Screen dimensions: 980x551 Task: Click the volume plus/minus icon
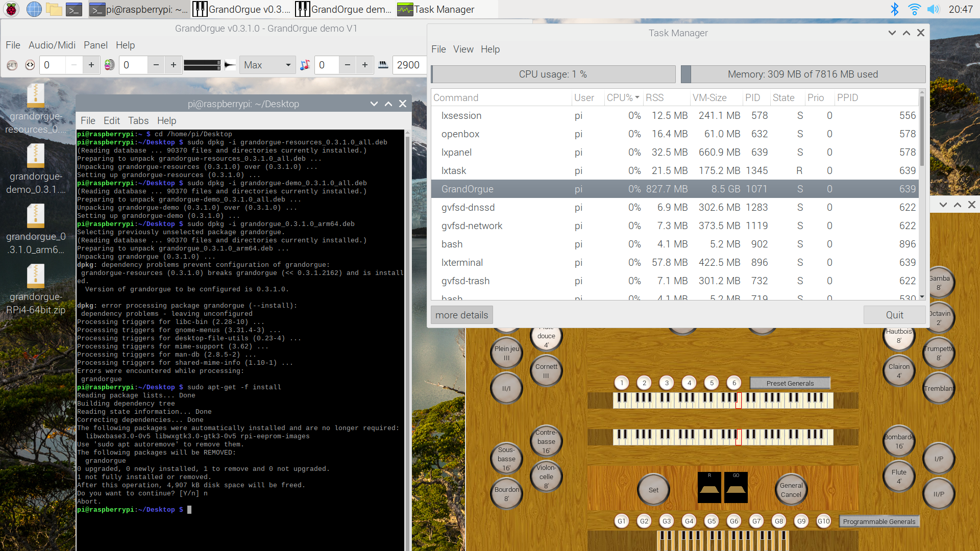(x=110, y=65)
